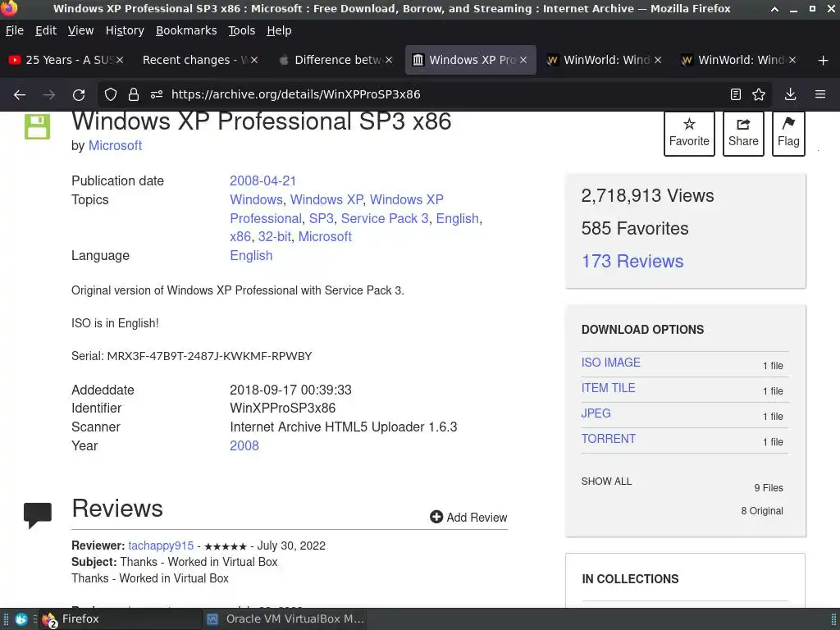
Task: Click the English language link
Action: pos(251,256)
